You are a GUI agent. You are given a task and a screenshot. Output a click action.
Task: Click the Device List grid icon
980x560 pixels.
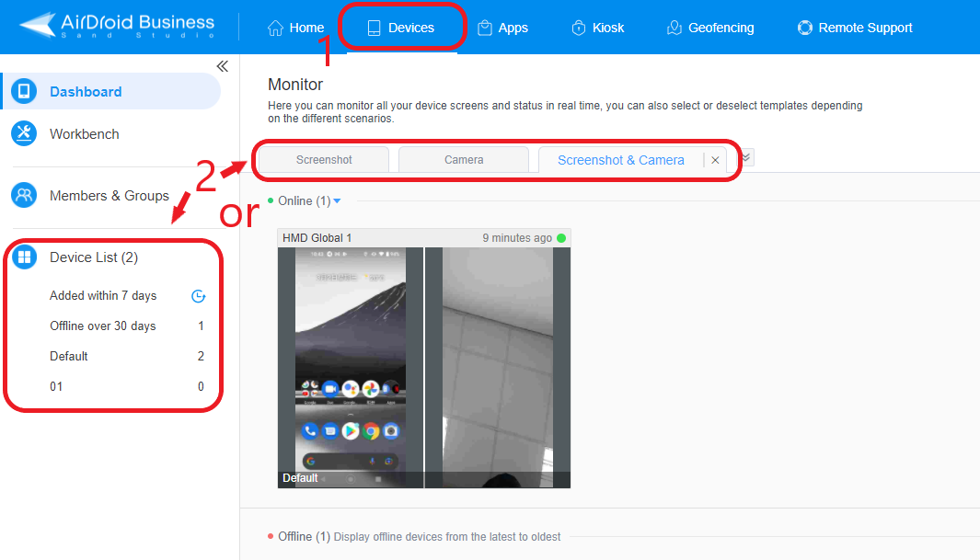click(24, 257)
